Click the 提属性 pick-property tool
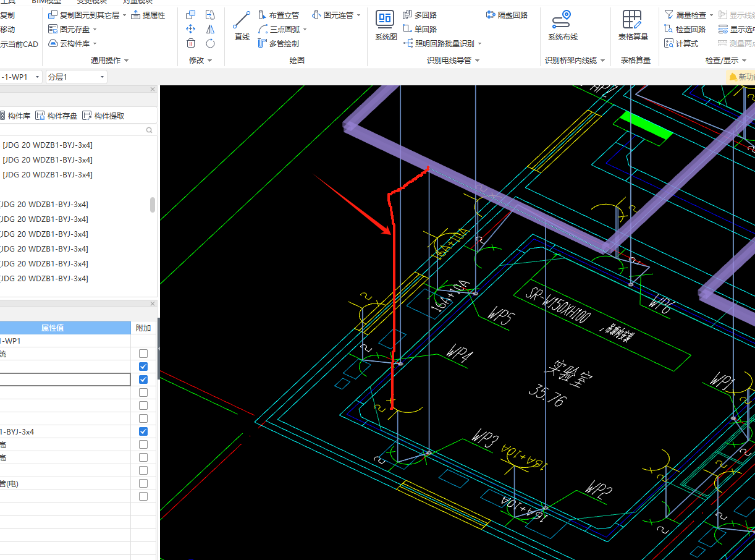755x560 pixels. (148, 15)
